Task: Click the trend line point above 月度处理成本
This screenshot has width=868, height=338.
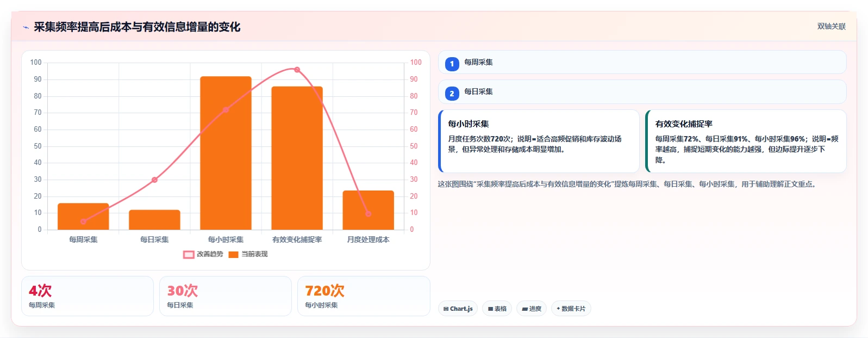Action: tap(368, 214)
